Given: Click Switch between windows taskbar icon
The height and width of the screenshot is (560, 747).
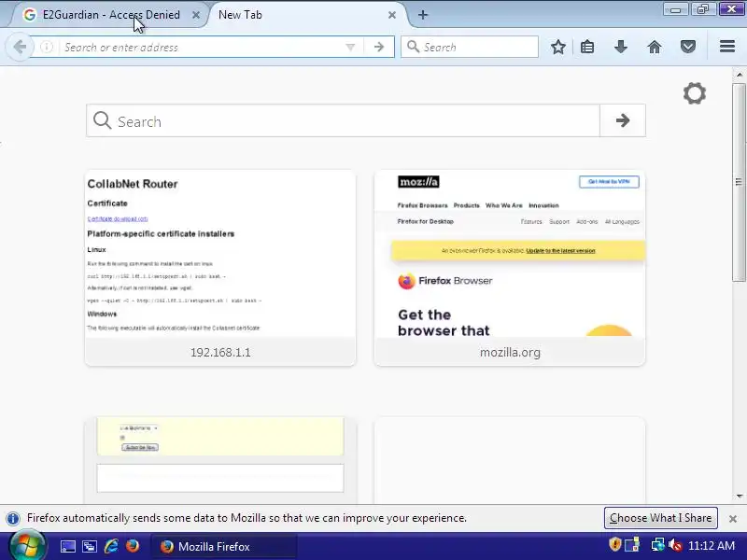Looking at the screenshot, I should [90, 546].
